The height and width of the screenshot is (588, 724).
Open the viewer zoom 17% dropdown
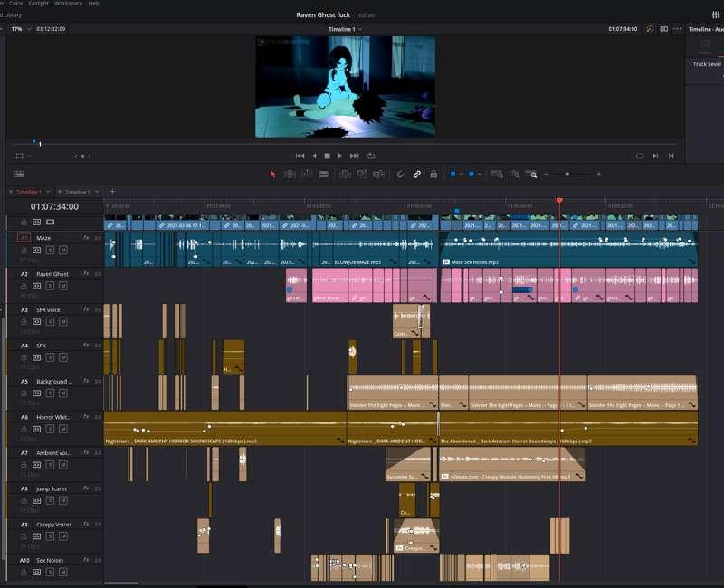[21, 29]
